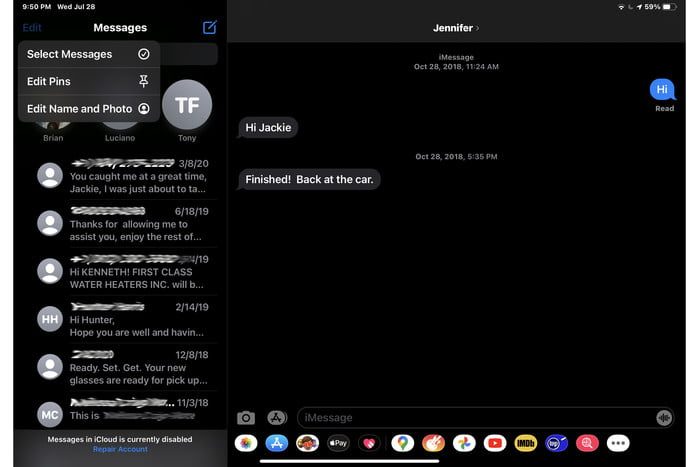Toggle the app drawer beside camera icon
The image size is (700, 467).
click(277, 418)
